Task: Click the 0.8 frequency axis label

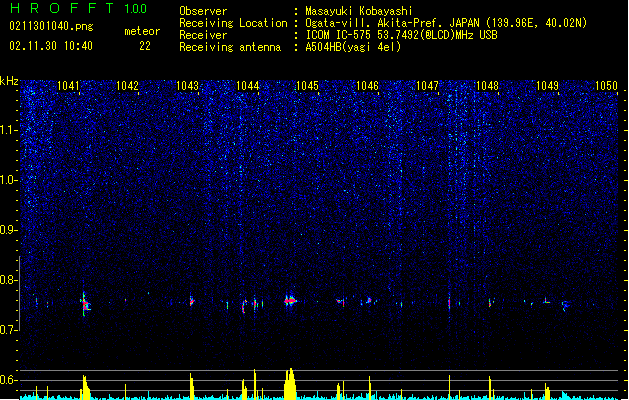Action: (x=8, y=280)
